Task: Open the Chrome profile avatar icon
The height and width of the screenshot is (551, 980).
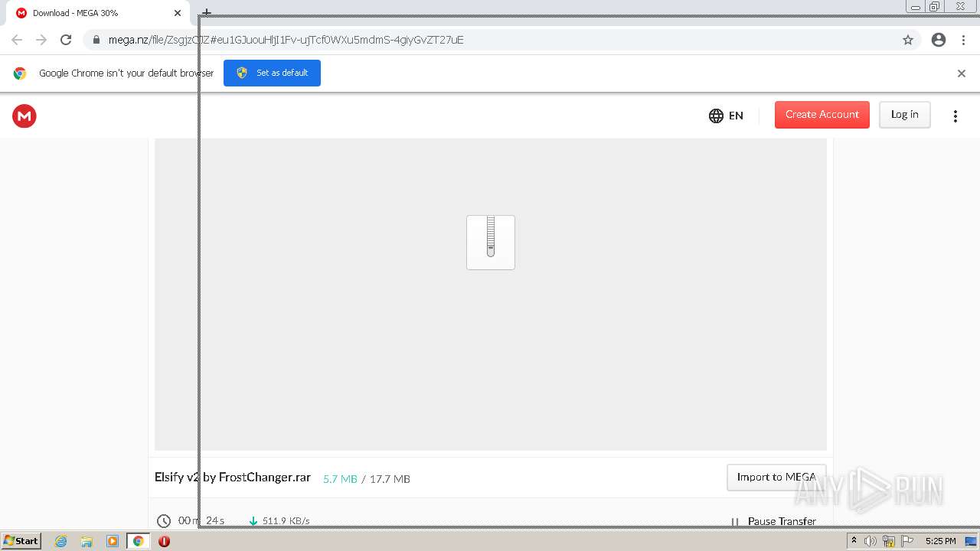Action: (939, 40)
